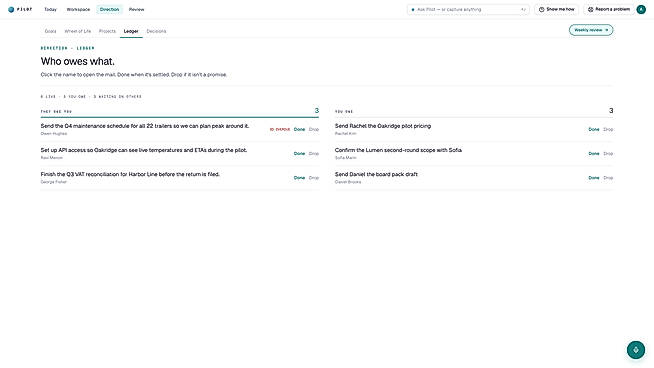Open mail from George Fisher
Image resolution: width=654 pixels, height=368 pixels.
pyautogui.click(x=53, y=182)
